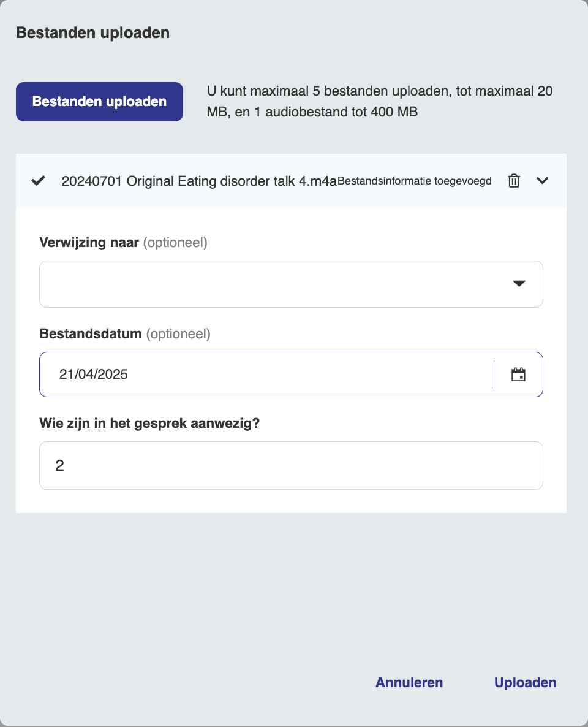588x727 pixels.
Task: Collapse the file details using the chevron
Action: tap(542, 181)
